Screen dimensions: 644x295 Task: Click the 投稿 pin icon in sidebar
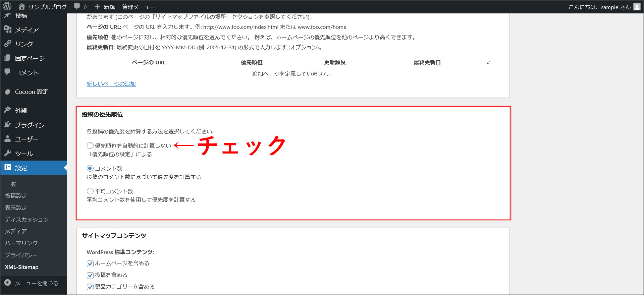pos(7,15)
